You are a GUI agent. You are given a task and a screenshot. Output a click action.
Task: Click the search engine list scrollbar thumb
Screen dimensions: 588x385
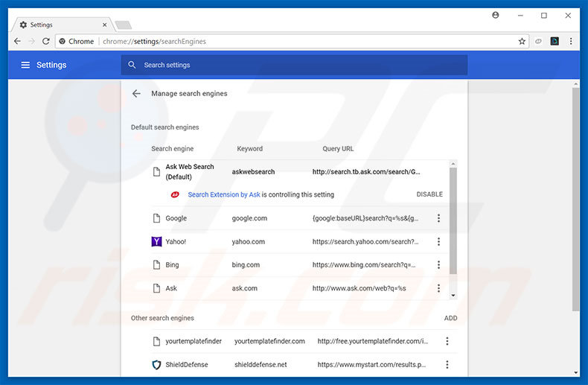pyautogui.click(x=453, y=221)
